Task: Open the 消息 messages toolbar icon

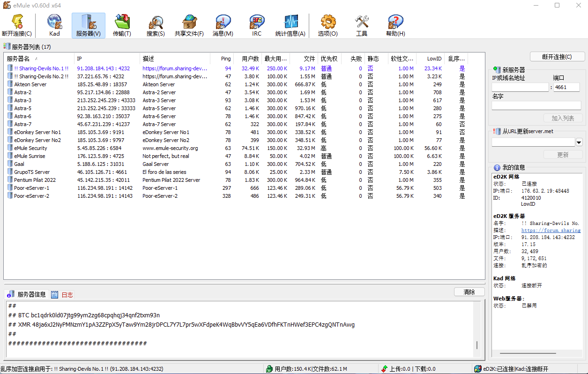Action: coord(223,25)
